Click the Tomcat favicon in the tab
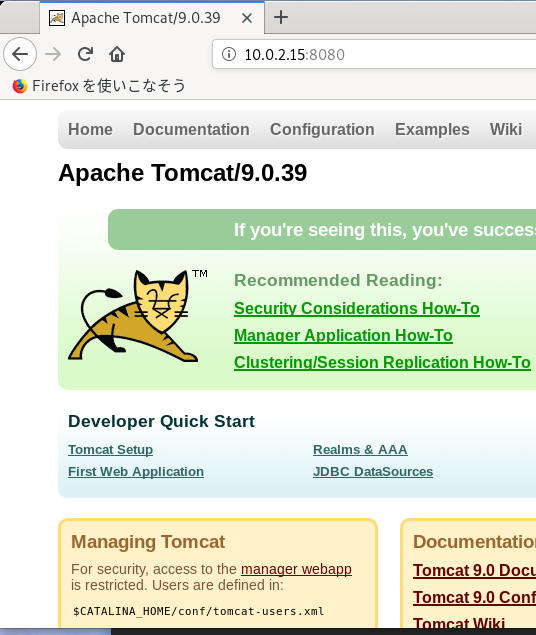This screenshot has width=536, height=635. (57, 18)
